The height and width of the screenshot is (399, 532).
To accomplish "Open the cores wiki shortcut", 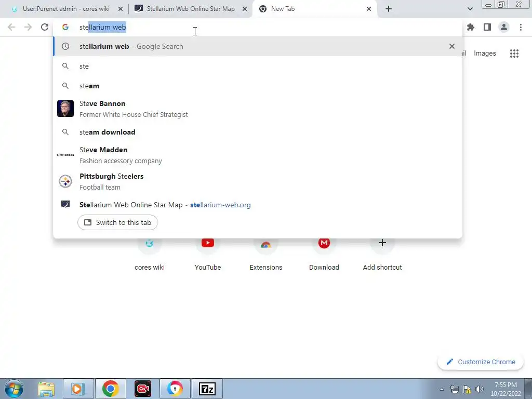I will (x=150, y=254).
